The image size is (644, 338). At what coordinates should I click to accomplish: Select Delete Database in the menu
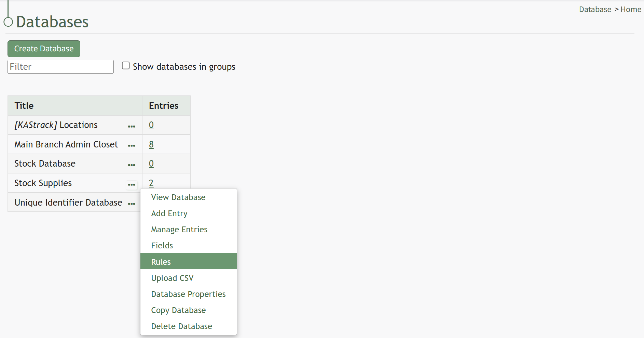point(189,326)
